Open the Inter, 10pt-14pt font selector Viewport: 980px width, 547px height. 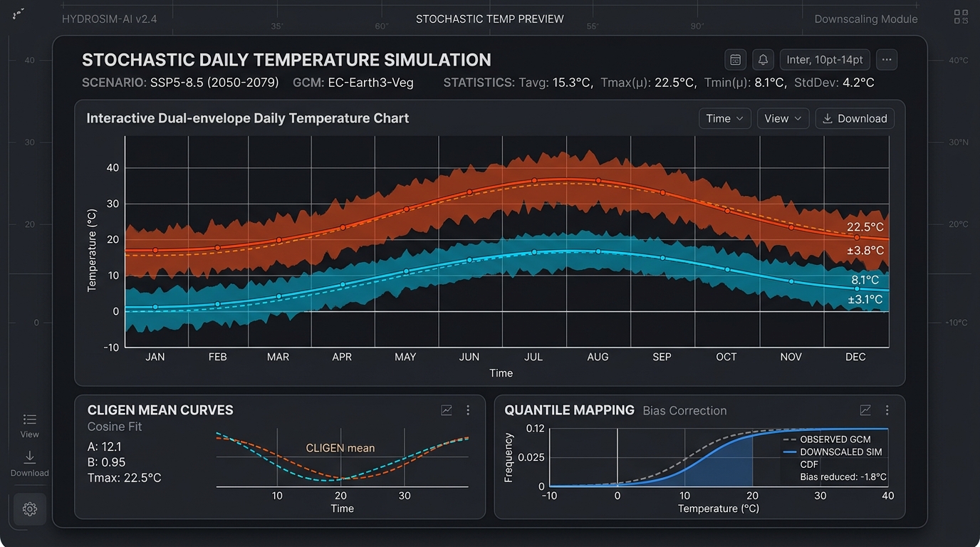tap(825, 60)
